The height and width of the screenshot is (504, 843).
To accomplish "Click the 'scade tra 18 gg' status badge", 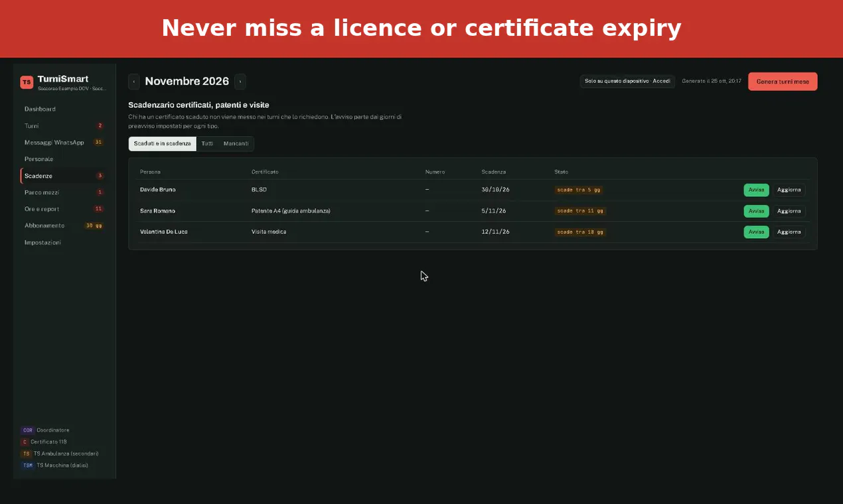I will (x=580, y=232).
